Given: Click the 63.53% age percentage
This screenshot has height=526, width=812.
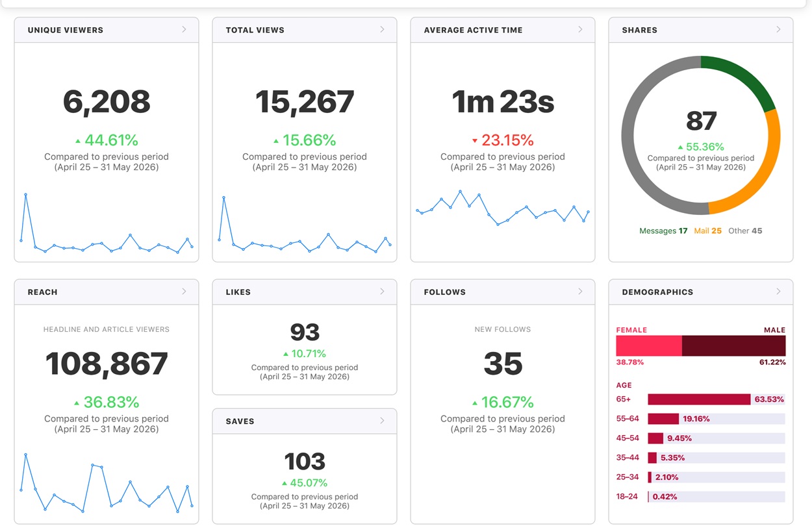Looking at the screenshot, I should [769, 399].
